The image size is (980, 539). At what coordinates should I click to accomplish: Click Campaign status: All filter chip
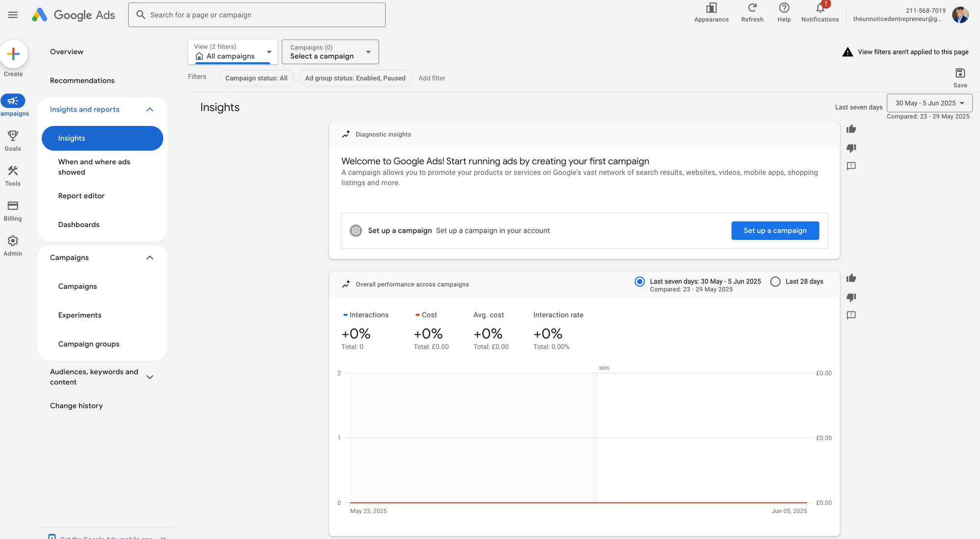[x=256, y=78]
